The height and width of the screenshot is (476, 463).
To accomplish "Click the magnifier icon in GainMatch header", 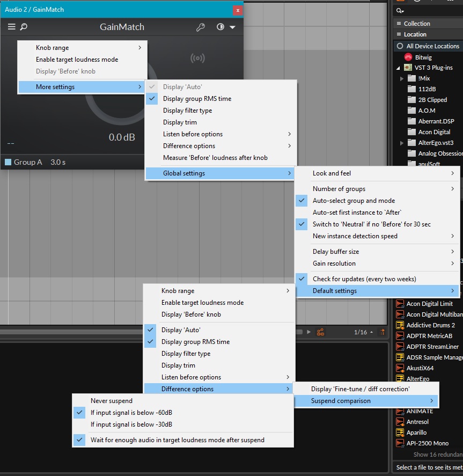I will coord(24,27).
